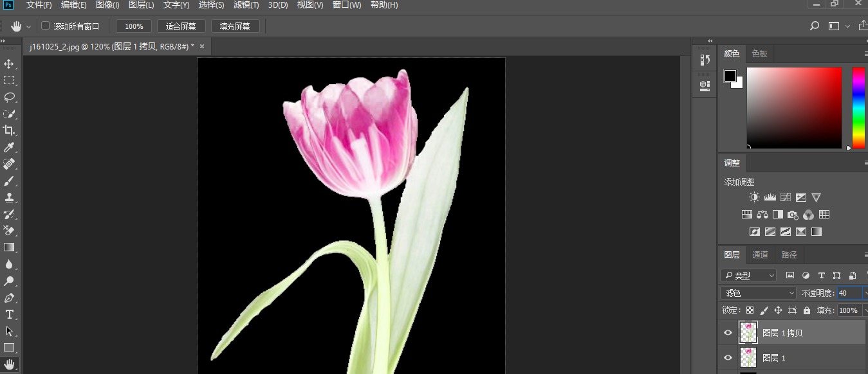Screen dimensions: 868x374
Task: Hide the 图层 1 拷贝 layer
Action: (x=728, y=332)
